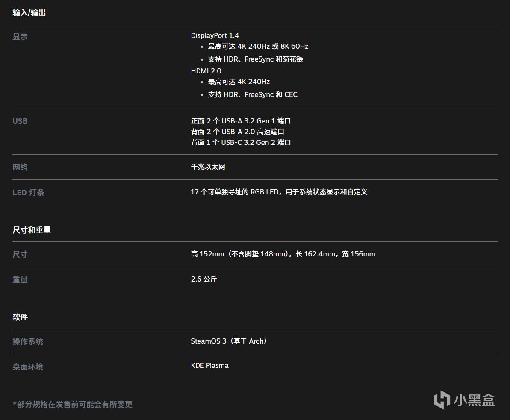The height and width of the screenshot is (420, 510).
Task: Click the 高 152mm dimensions value
Action: pos(283,254)
